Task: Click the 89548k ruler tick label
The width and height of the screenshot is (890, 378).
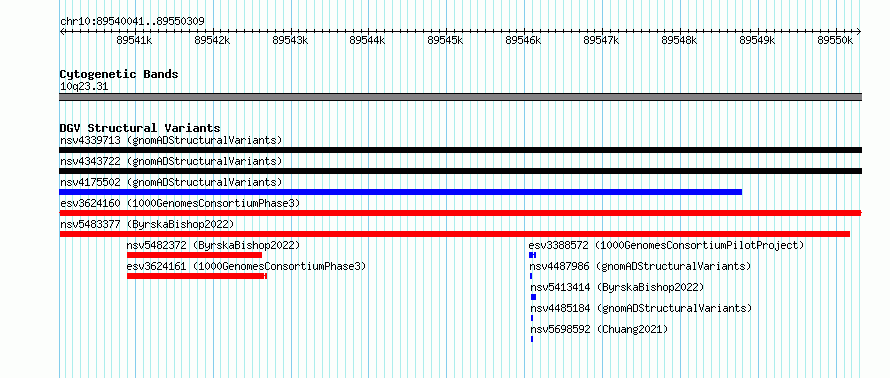Action: (679, 40)
